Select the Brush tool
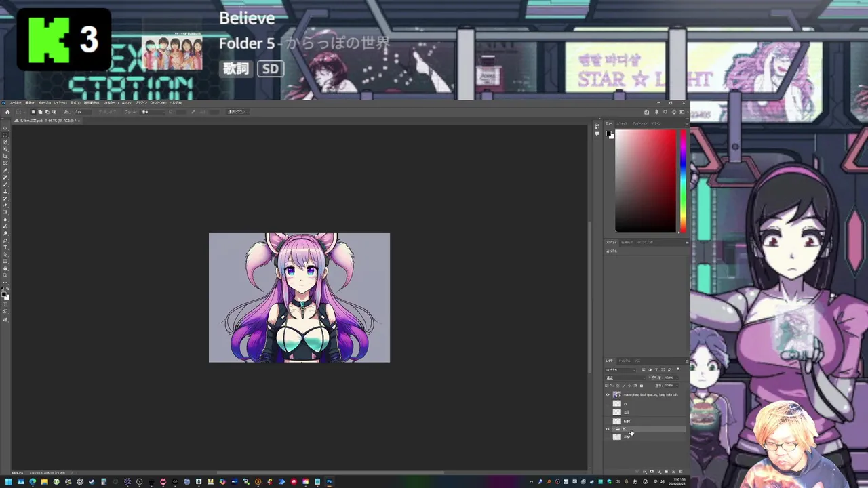The image size is (868, 488). pyautogui.click(x=5, y=184)
